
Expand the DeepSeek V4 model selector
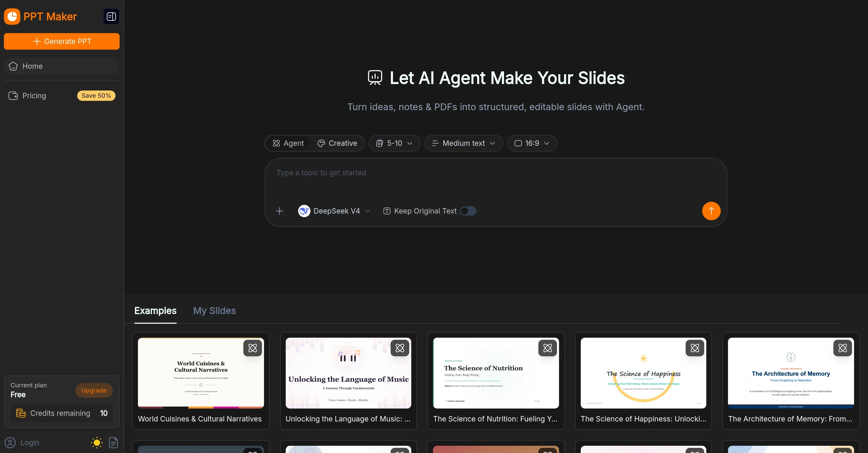334,211
